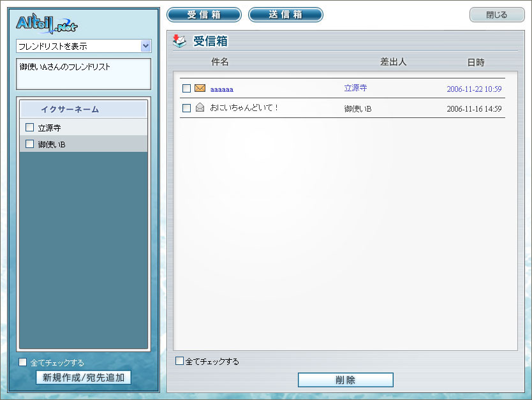Click the イクサーネーム column header

[x=70, y=109]
